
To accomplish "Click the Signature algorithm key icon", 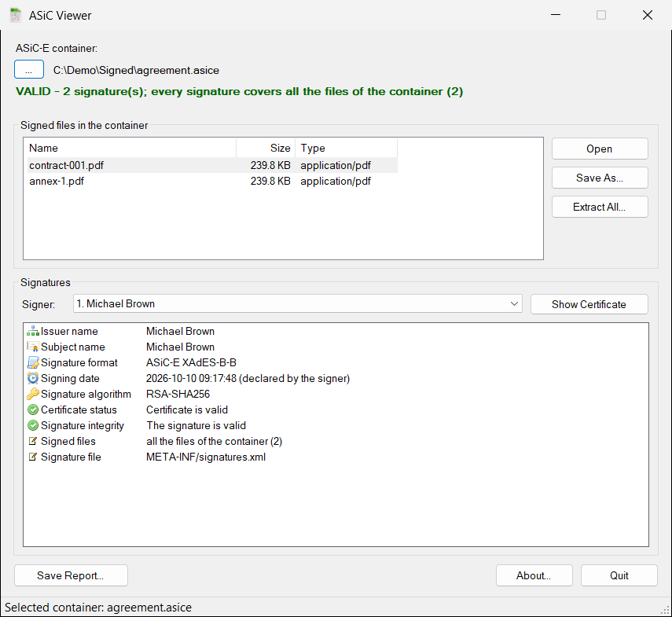I will click(x=33, y=394).
